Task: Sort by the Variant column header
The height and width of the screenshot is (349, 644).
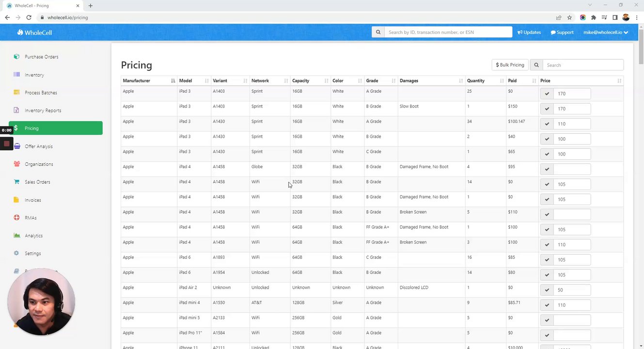Action: (x=230, y=80)
